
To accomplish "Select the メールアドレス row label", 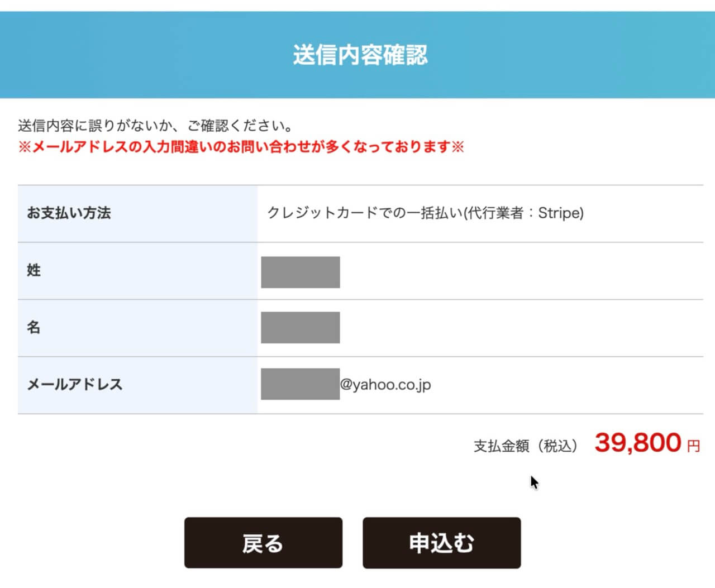I will tap(75, 385).
